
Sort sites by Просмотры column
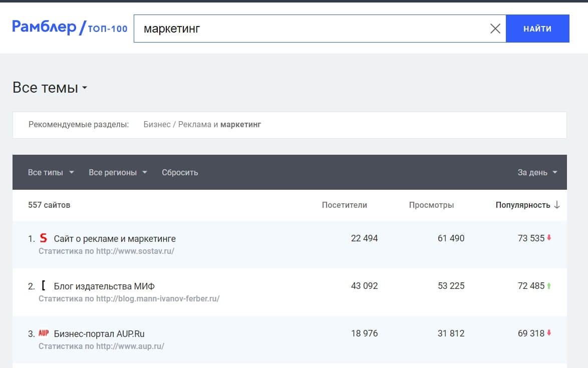432,205
